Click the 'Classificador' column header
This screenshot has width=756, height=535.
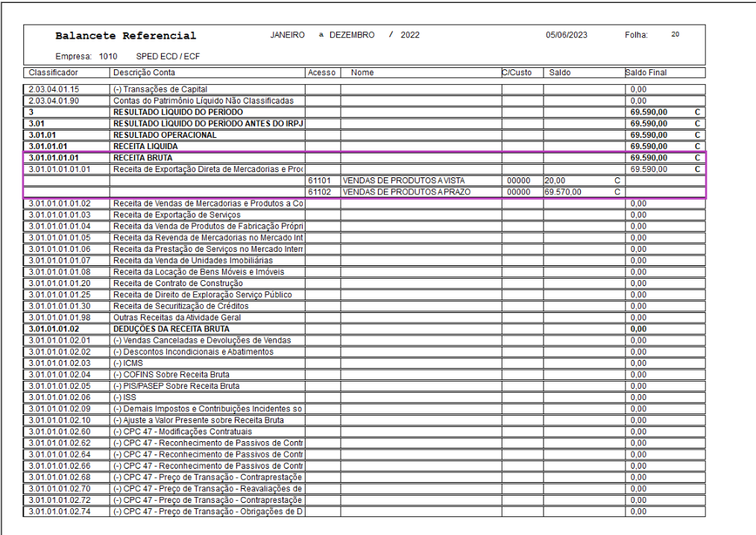(53, 73)
